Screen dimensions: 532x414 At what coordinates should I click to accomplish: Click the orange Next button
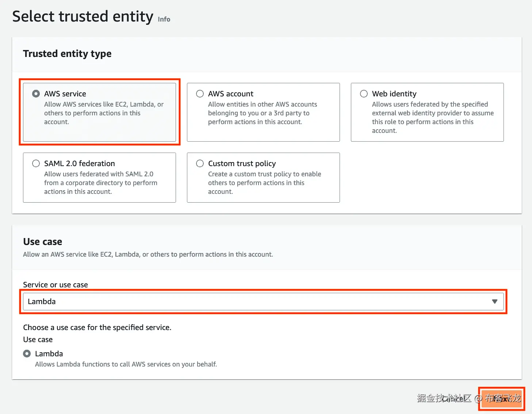[x=502, y=399]
